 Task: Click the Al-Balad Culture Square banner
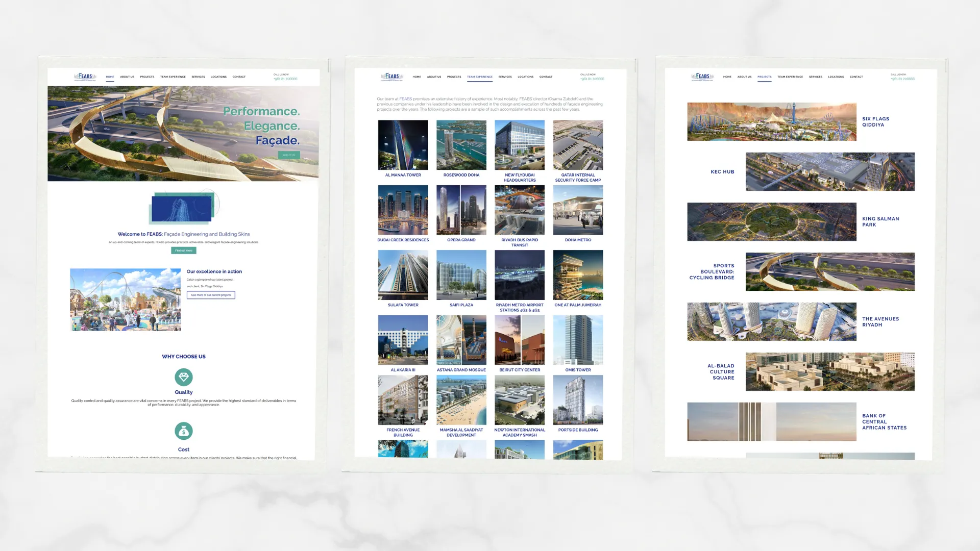tap(830, 372)
